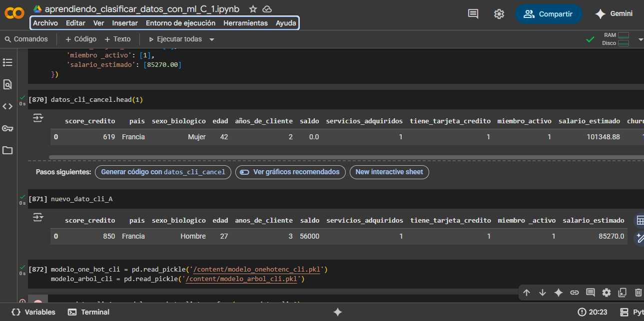Add a code cell with + Código
The width and height of the screenshot is (644, 321).
tap(81, 39)
